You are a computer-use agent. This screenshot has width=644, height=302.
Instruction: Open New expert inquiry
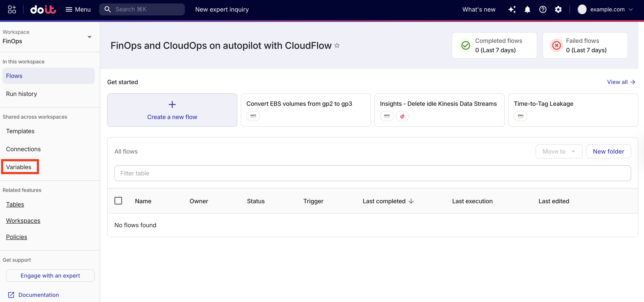coord(222,9)
